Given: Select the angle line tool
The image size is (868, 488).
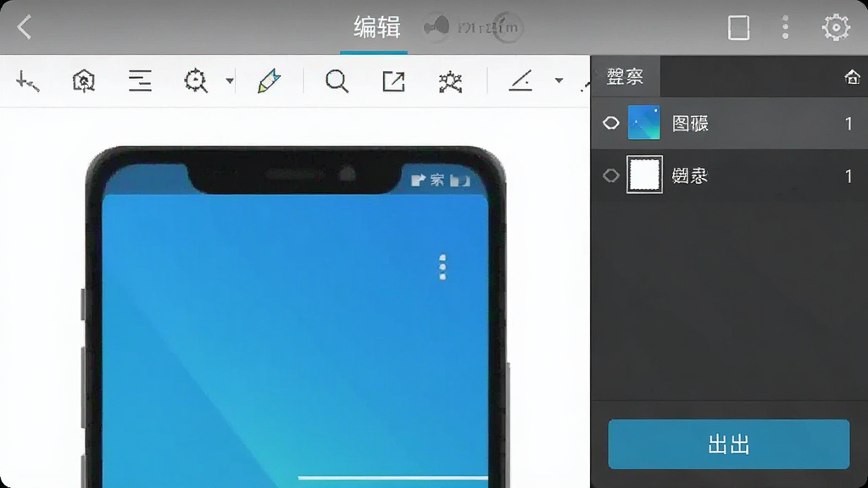Looking at the screenshot, I should tap(520, 80).
